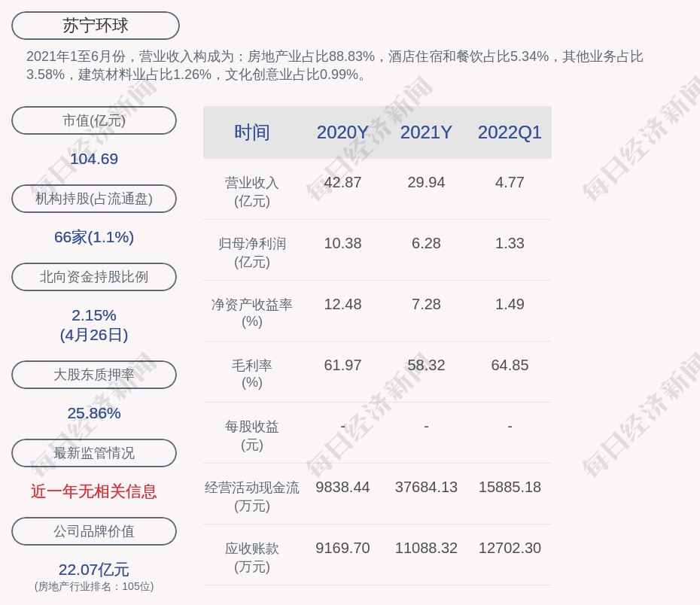Click the market value figure 104.69

pos(94,159)
